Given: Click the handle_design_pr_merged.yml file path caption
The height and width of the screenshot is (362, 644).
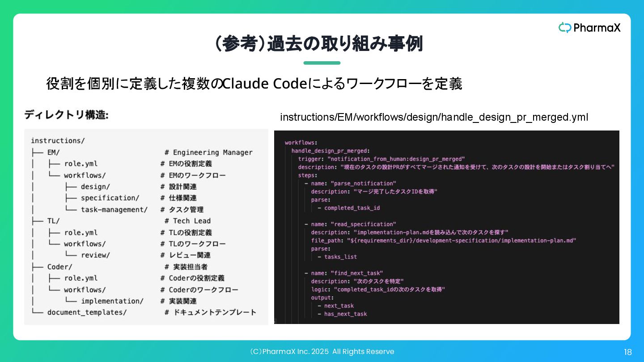Looking at the screenshot, I should pyautogui.click(x=434, y=117).
